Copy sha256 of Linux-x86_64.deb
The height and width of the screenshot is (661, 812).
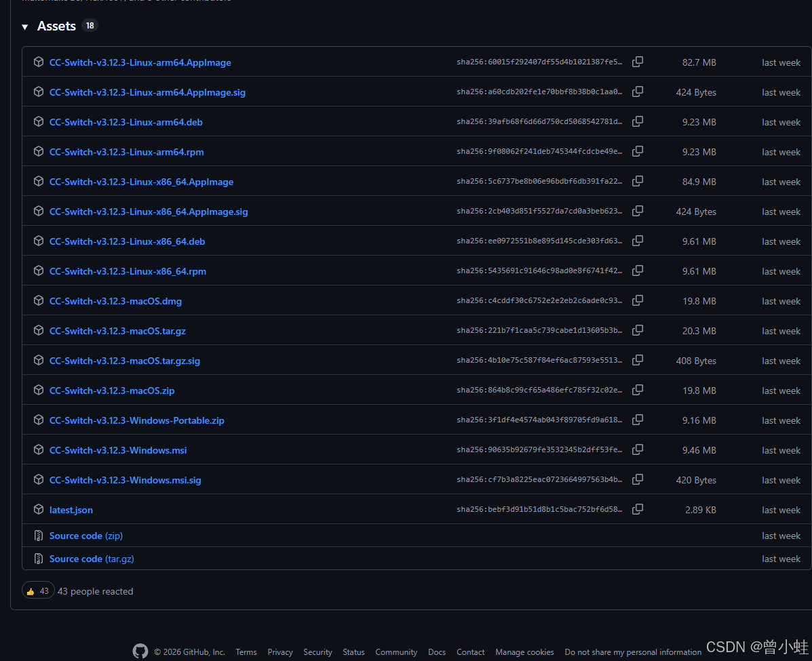pos(638,241)
